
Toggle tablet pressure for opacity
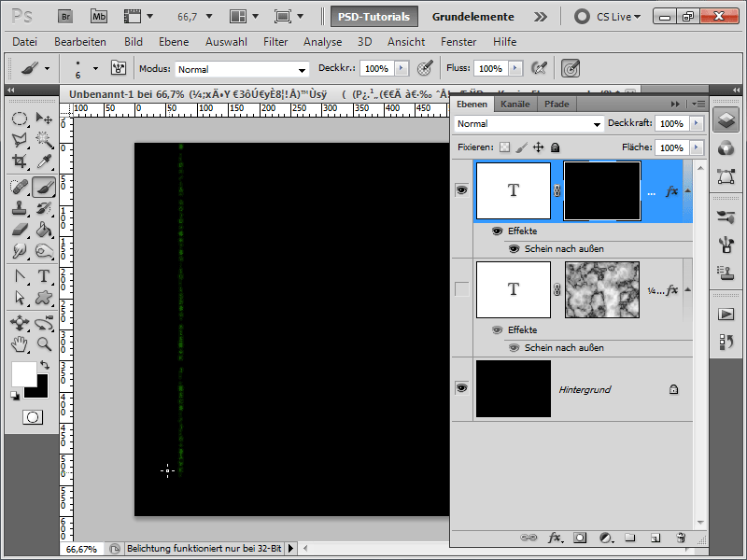click(425, 68)
